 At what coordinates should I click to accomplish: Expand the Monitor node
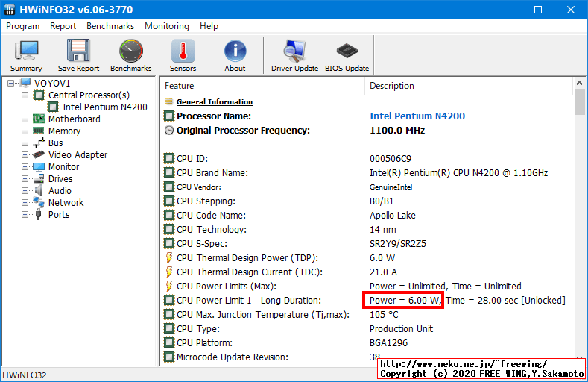click(x=25, y=166)
